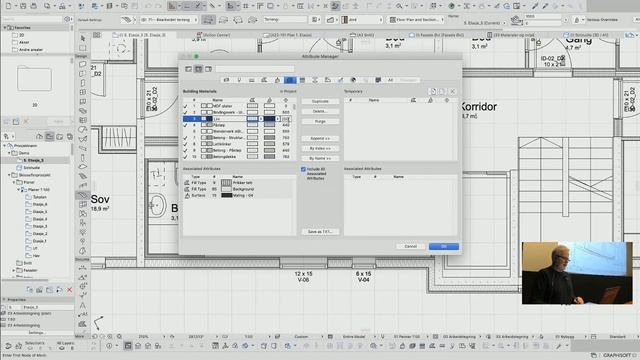This screenshot has height=360, width=640.
Task: Select the Arrow tool in the toolbox
Action: [x=83, y=38]
